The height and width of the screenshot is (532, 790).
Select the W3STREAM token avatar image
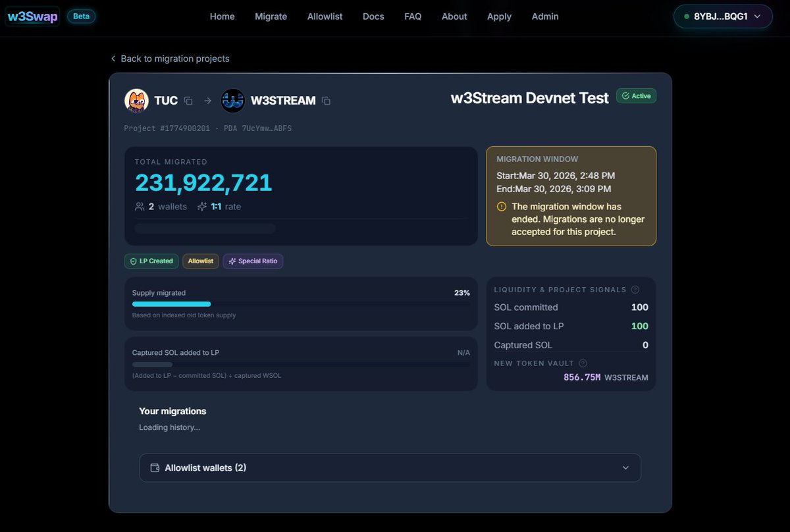232,100
